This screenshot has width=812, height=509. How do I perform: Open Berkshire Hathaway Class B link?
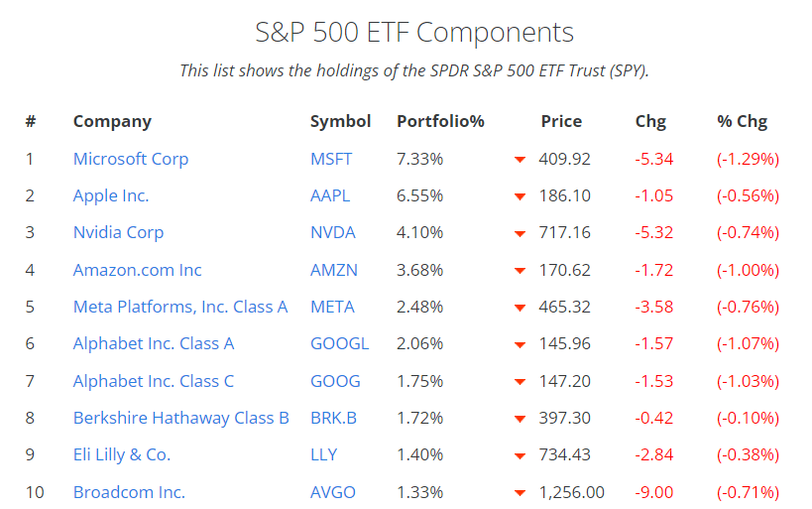[x=181, y=418]
